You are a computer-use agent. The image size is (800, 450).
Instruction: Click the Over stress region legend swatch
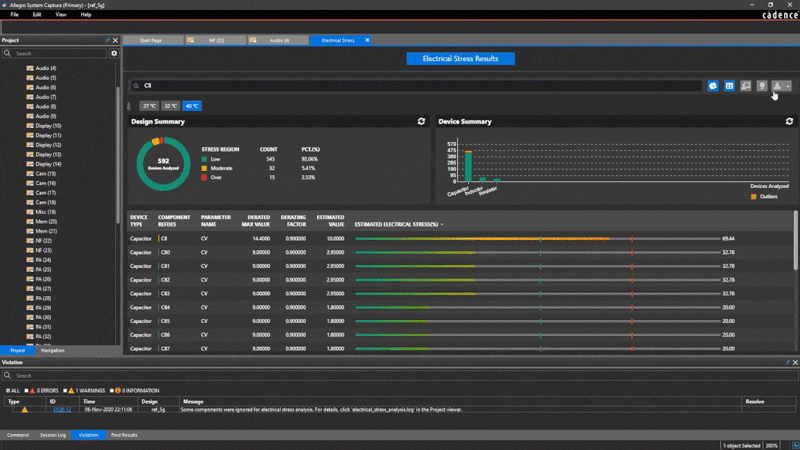(204, 178)
